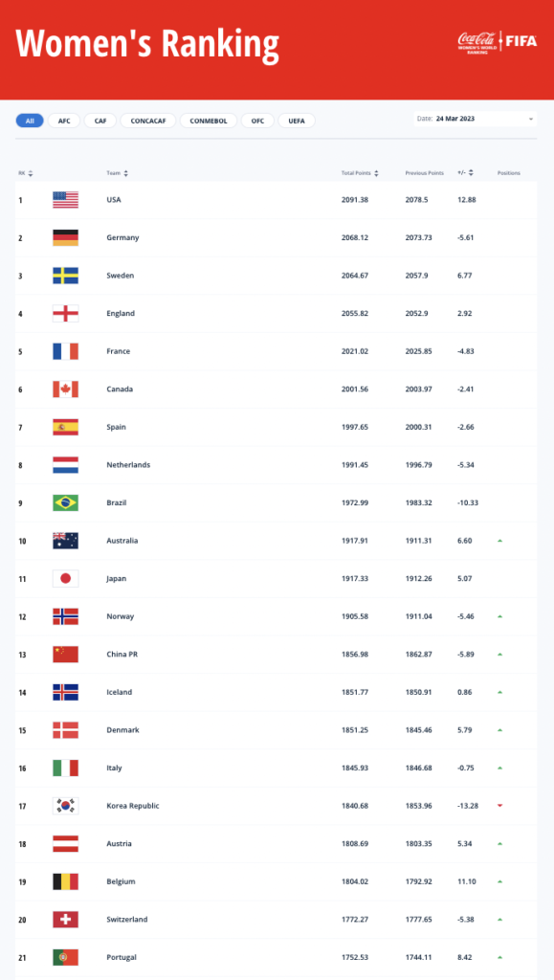The image size is (554, 980).
Task: Open the Date dropdown showing 24 Mar 2023
Action: 476,119
